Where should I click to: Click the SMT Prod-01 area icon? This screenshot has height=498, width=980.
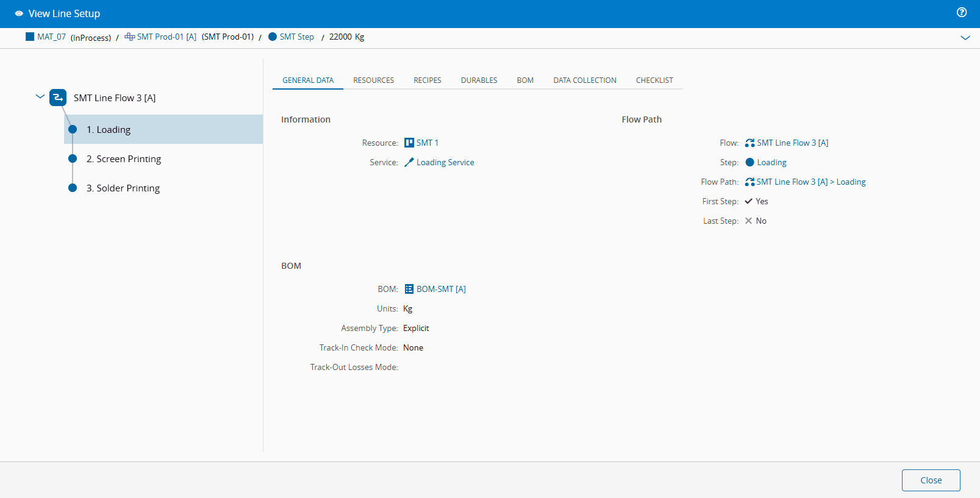click(129, 37)
